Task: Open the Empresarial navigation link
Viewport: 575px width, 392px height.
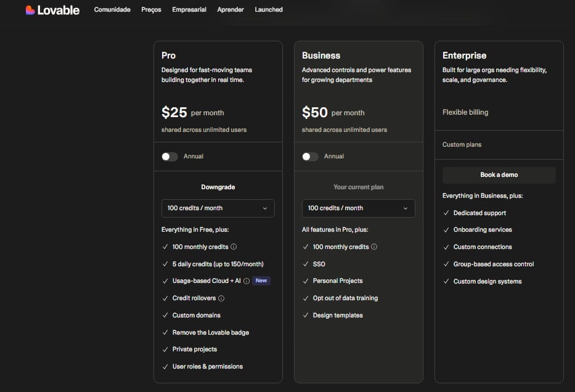Action: pyautogui.click(x=189, y=10)
